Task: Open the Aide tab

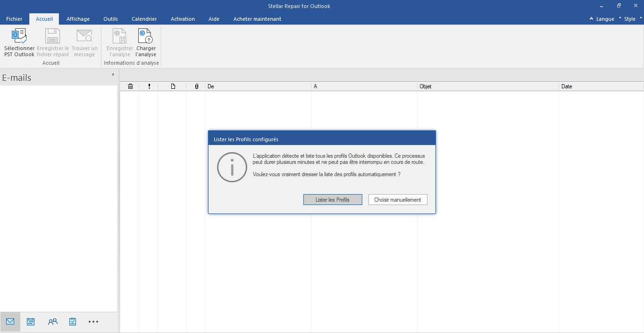Action: 214,19
